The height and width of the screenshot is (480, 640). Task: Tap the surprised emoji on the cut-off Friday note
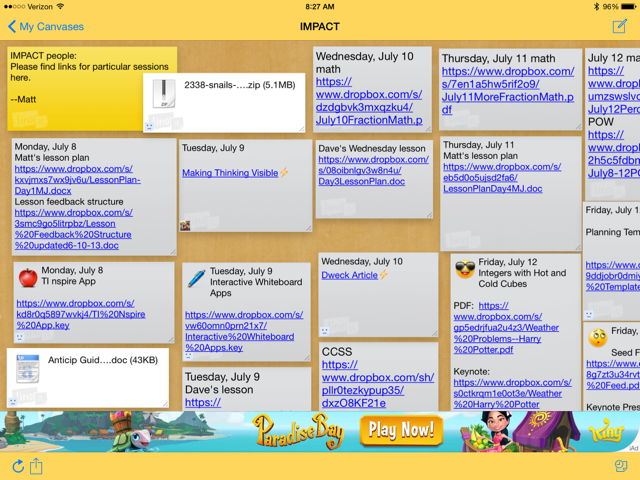[x=598, y=338]
